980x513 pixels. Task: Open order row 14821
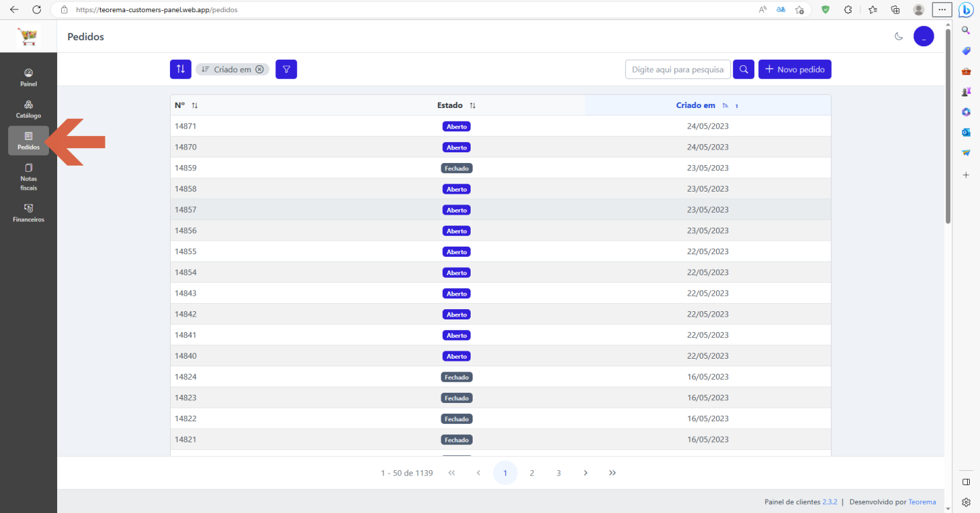(501, 440)
